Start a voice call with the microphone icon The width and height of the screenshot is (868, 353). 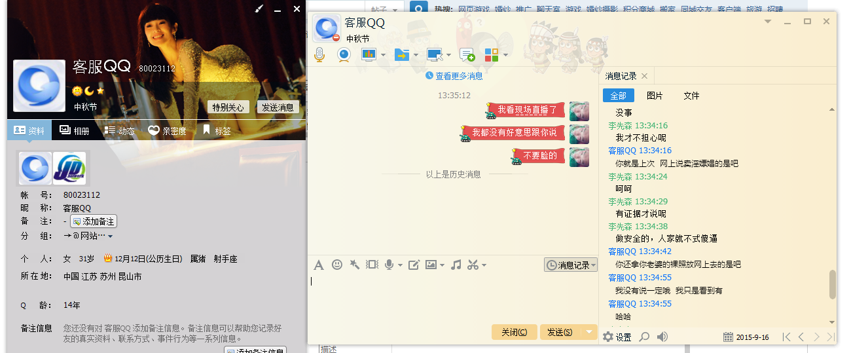[x=319, y=54]
